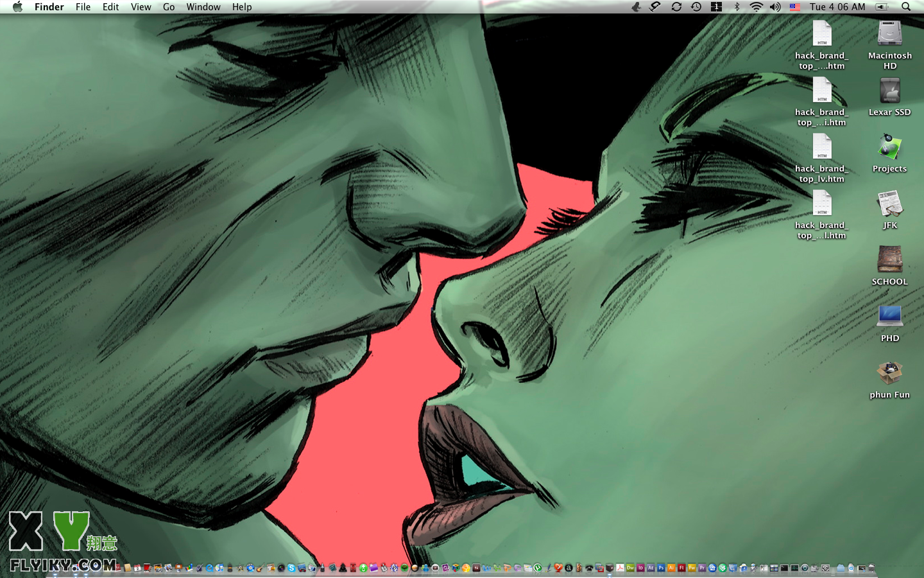The width and height of the screenshot is (924, 578).
Task: Click the clamp menu bar icon
Action: pos(655,6)
